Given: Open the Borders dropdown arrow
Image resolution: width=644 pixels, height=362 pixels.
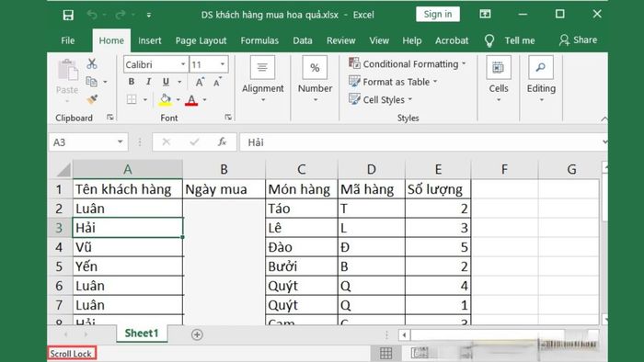Looking at the screenshot, I should tap(145, 100).
